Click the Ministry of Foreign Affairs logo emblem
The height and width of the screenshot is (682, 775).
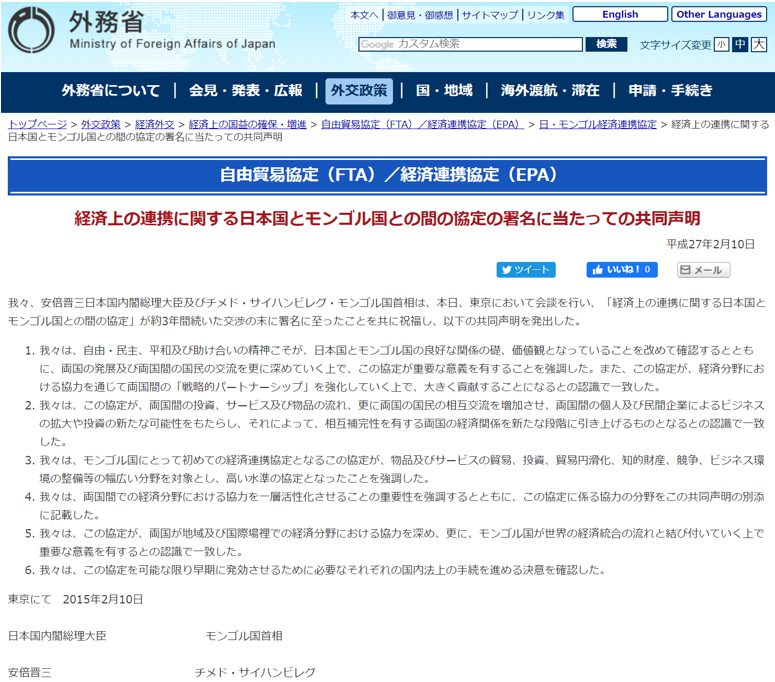click(x=31, y=30)
